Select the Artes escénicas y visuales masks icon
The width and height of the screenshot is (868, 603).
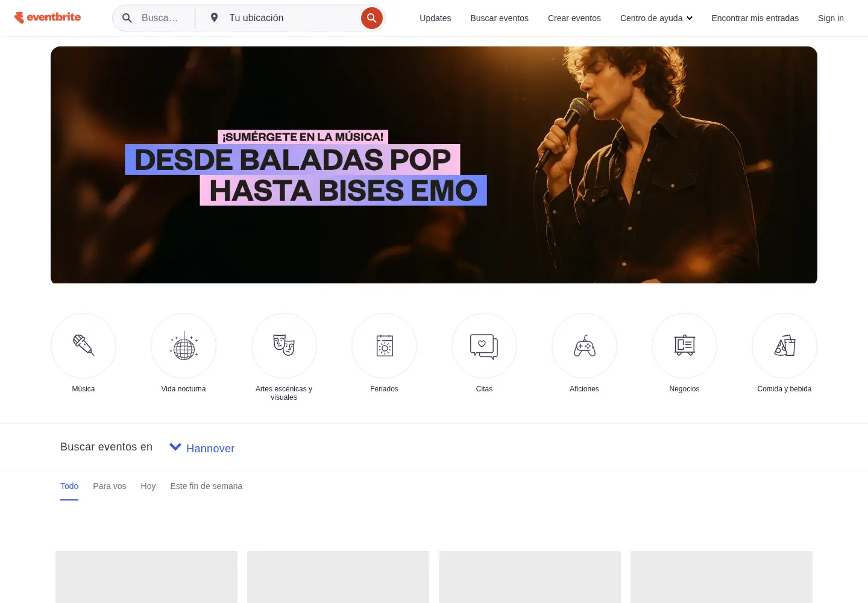[x=284, y=346]
